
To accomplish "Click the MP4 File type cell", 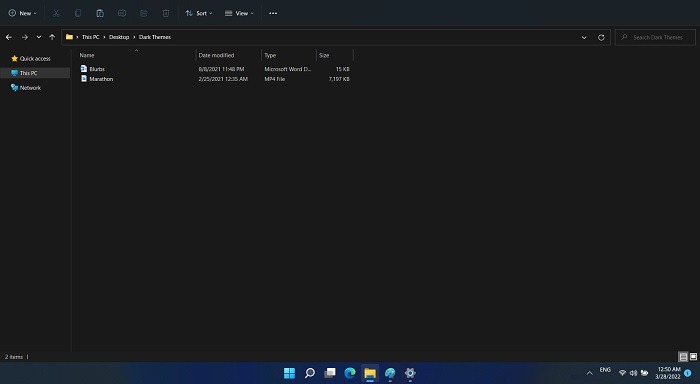I will [x=275, y=79].
